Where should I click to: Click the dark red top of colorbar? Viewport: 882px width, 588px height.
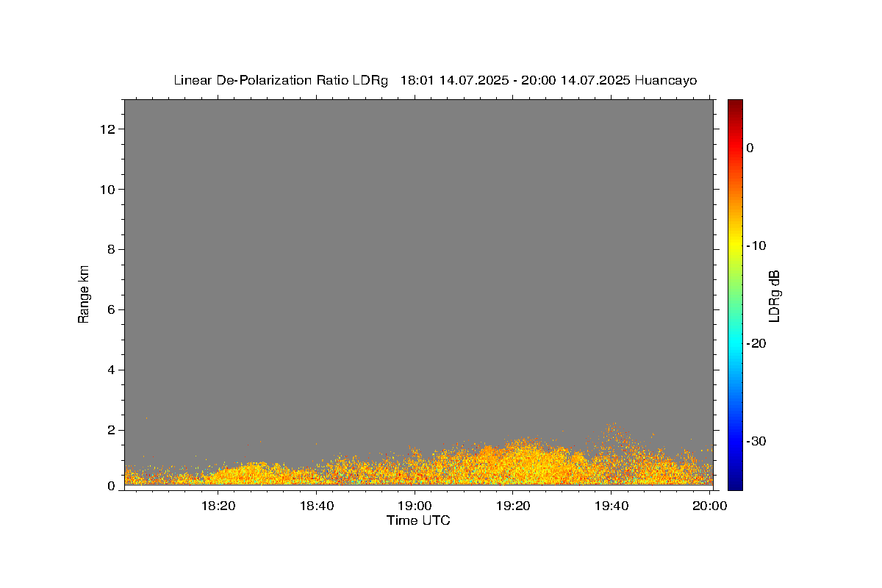(735, 104)
